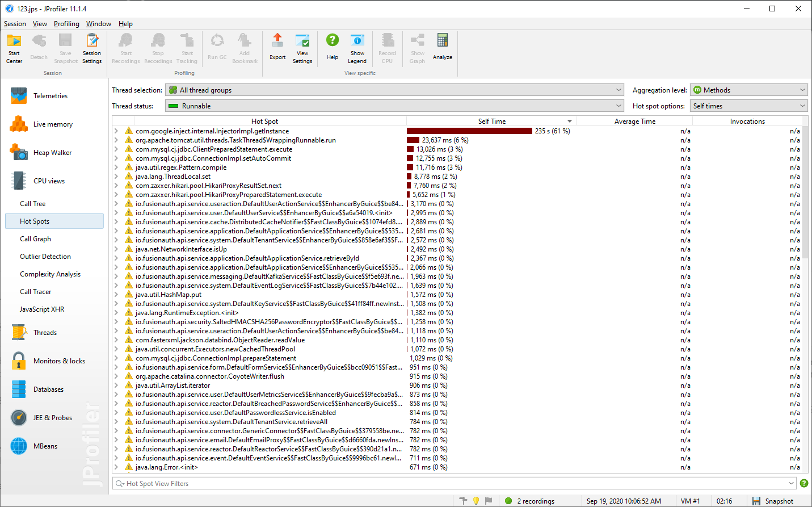Expand the TaskThread$WrappingRunnable.run row
812x507 pixels.
116,140
